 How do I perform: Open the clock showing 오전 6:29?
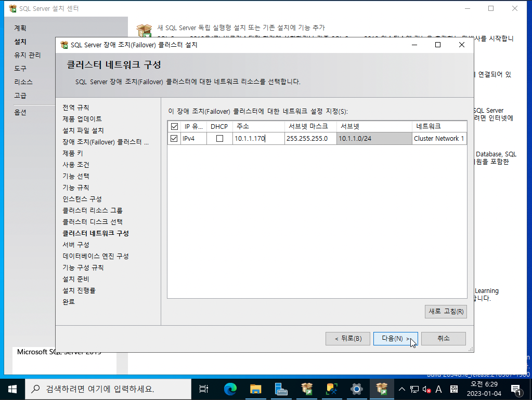pos(484,389)
